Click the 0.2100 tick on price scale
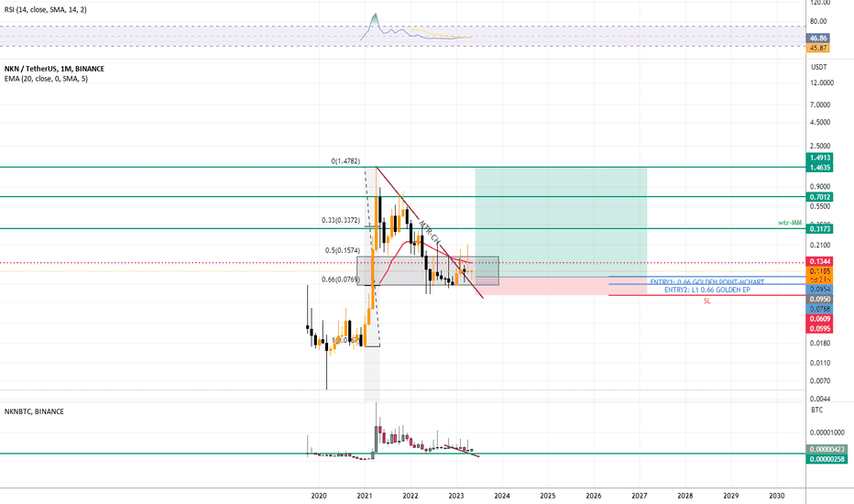Screen dimensions: 854x504 822,246
